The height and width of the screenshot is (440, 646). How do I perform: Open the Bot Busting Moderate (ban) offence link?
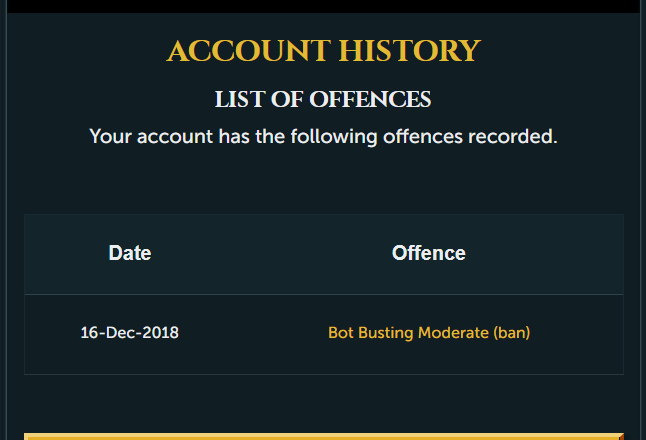pyautogui.click(x=429, y=333)
